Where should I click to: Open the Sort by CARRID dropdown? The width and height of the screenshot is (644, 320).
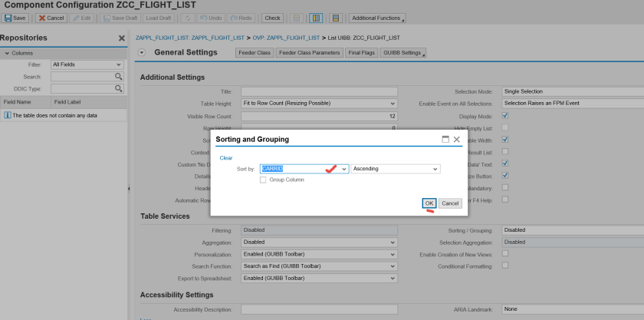[x=344, y=169]
